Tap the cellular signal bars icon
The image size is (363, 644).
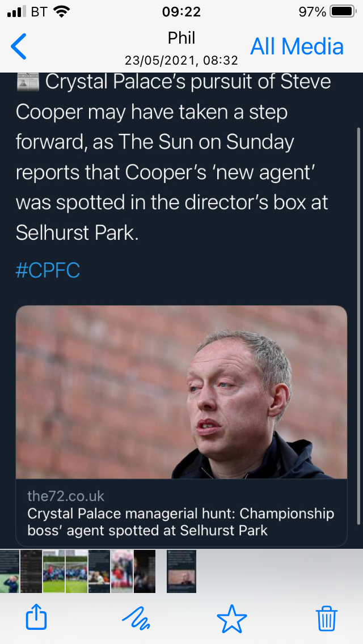17,11
